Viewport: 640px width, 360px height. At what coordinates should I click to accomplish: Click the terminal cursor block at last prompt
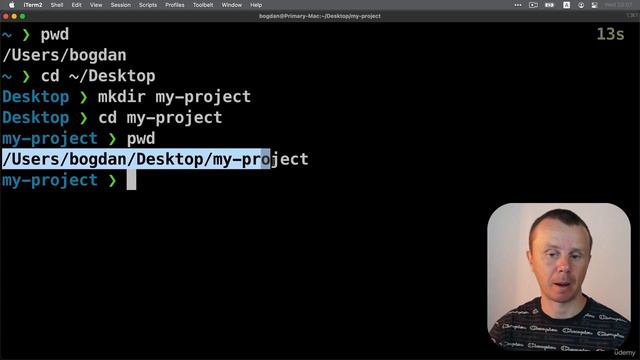coord(131,180)
